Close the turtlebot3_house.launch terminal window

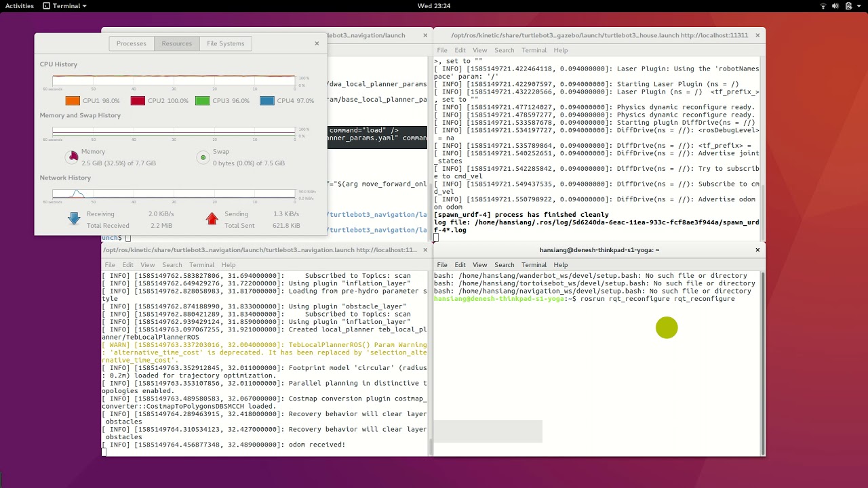point(757,35)
